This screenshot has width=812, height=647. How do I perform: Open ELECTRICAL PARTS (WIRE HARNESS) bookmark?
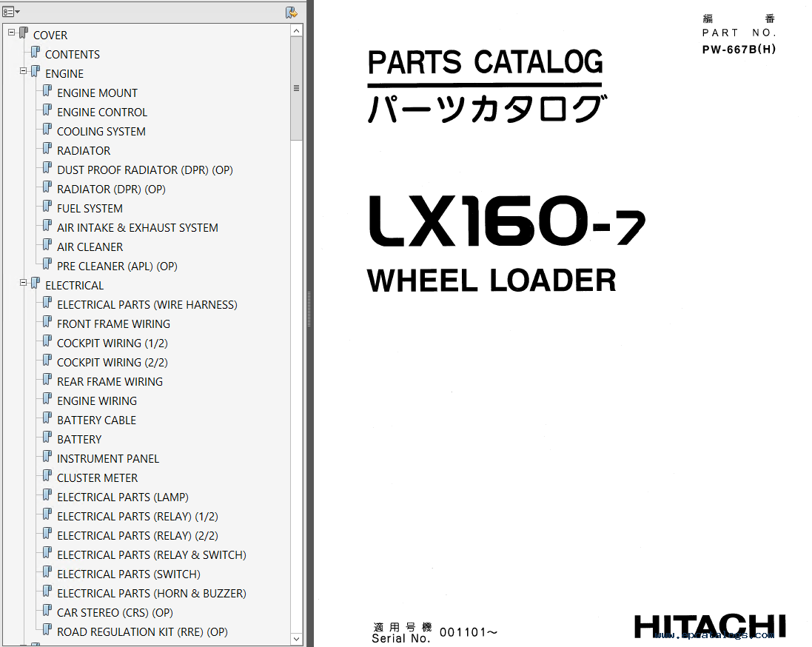(147, 304)
